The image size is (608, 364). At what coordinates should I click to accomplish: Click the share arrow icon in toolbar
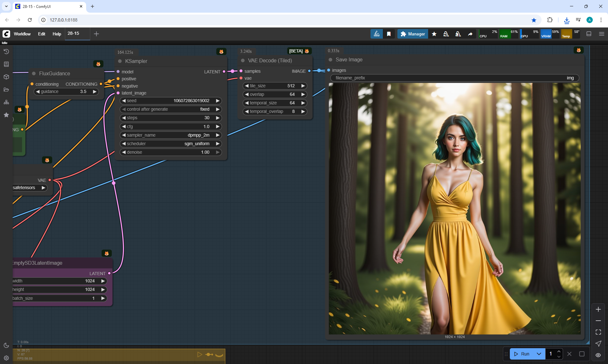(x=470, y=34)
